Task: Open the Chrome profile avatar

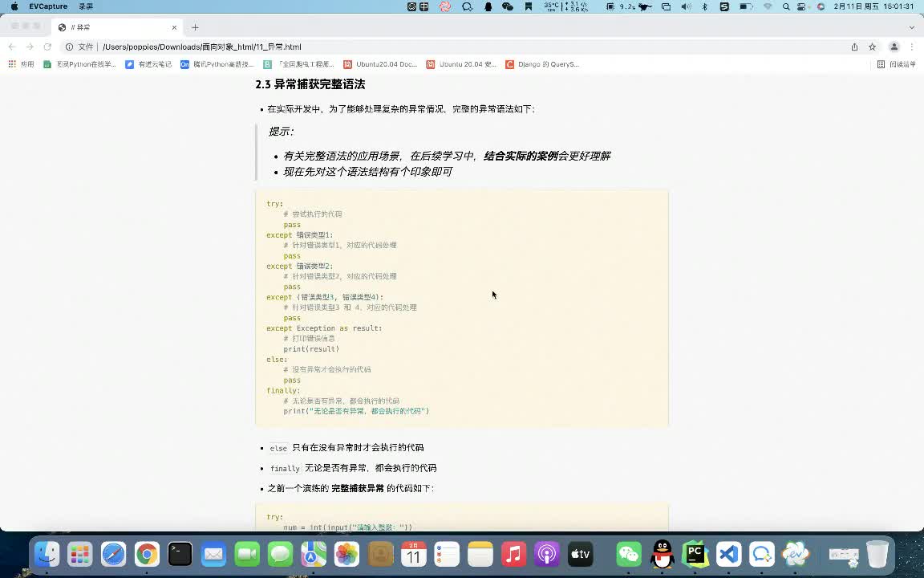Action: coord(894,47)
